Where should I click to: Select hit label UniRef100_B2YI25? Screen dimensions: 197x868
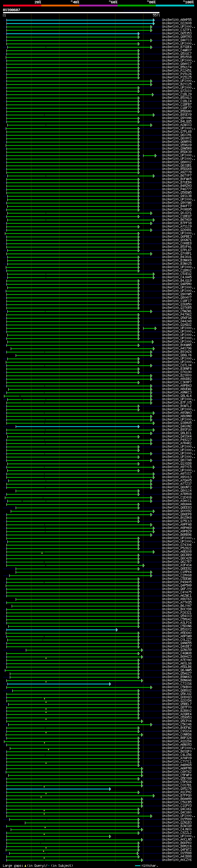(177, 84)
